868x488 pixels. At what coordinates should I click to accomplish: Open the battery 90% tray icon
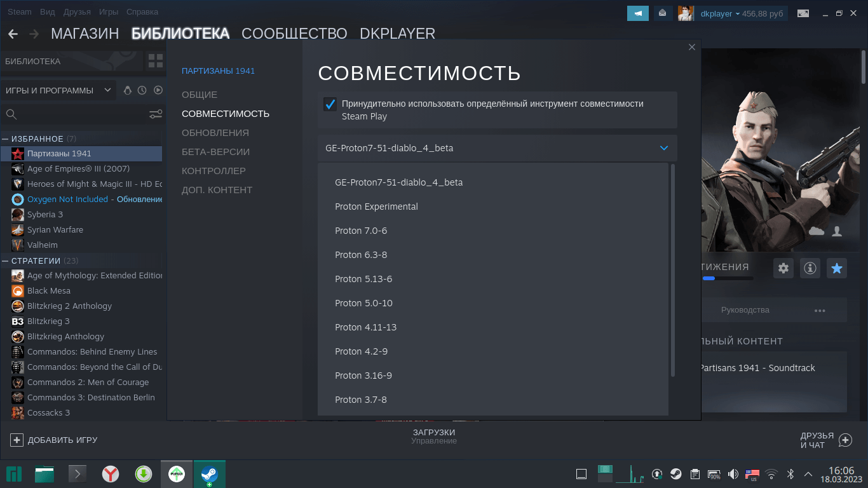tap(714, 474)
